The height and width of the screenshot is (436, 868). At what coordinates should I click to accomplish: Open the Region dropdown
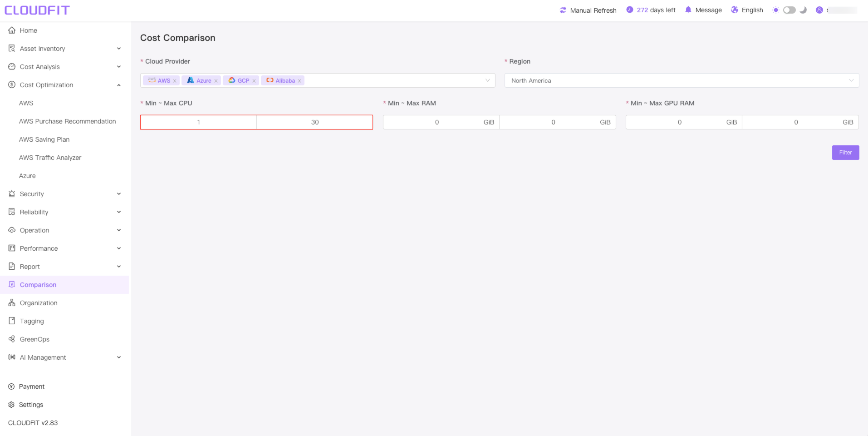click(x=682, y=80)
